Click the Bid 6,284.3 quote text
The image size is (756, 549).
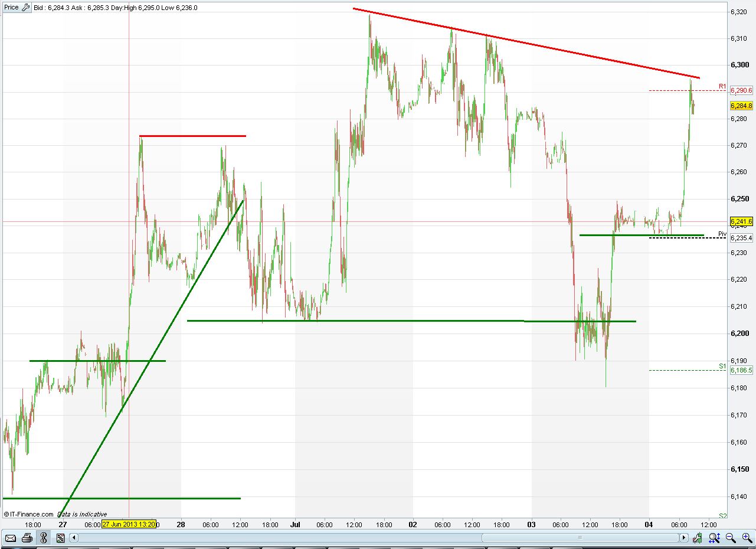coord(52,8)
